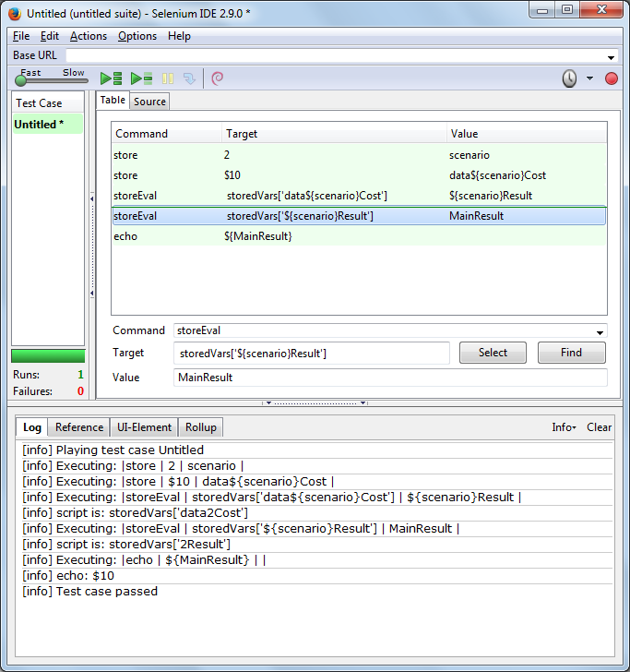Screen dimensions: 630x672
Task: Click into the Base URL field
Action: (336, 55)
